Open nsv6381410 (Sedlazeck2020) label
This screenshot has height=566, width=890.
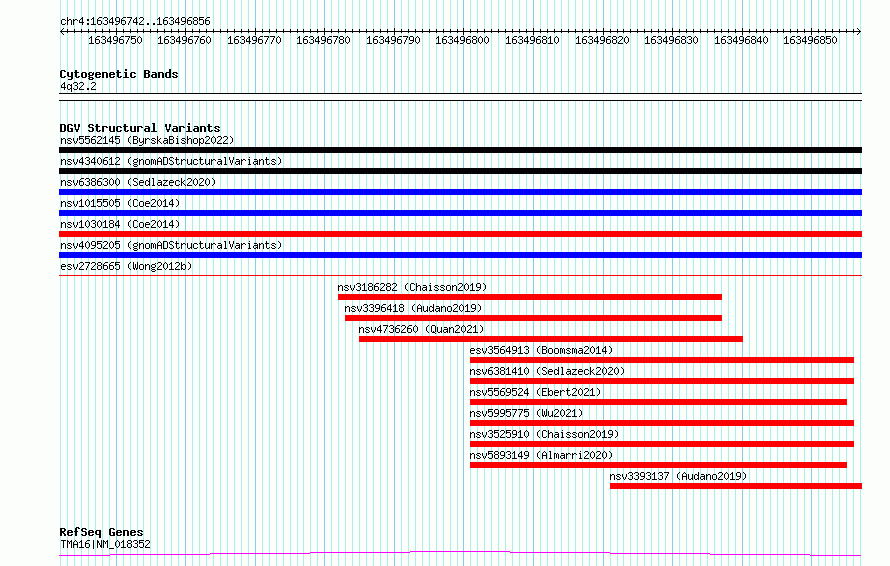pos(547,371)
